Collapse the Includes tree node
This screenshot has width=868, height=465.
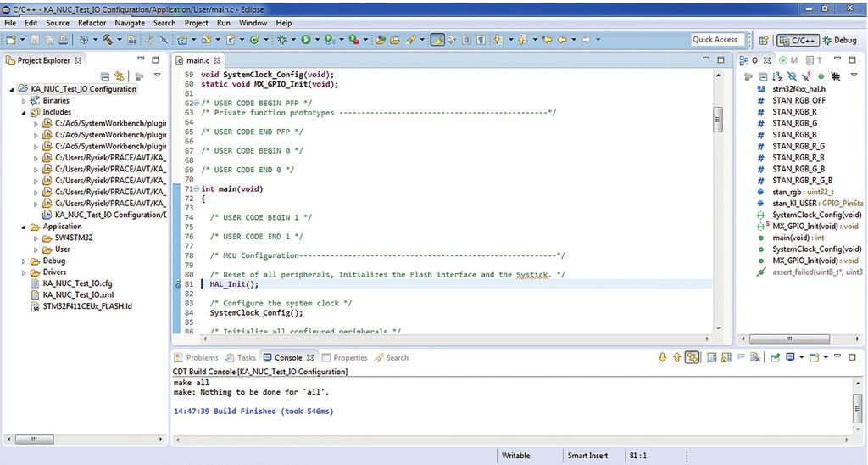(x=24, y=113)
